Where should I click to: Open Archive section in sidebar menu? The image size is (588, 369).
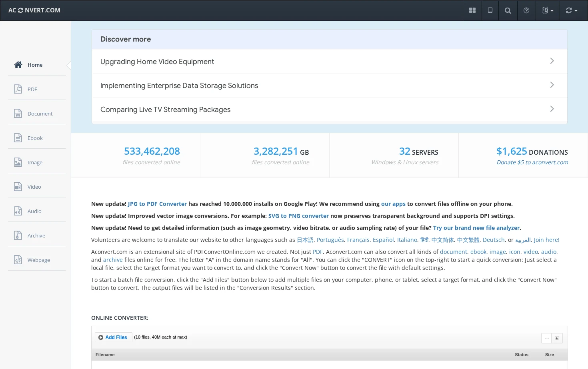37,235
